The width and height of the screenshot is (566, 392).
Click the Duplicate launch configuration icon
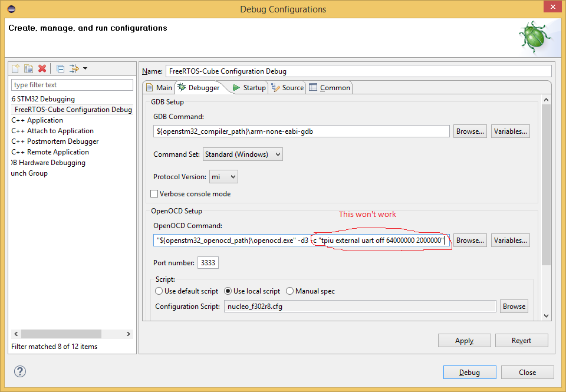pos(29,69)
